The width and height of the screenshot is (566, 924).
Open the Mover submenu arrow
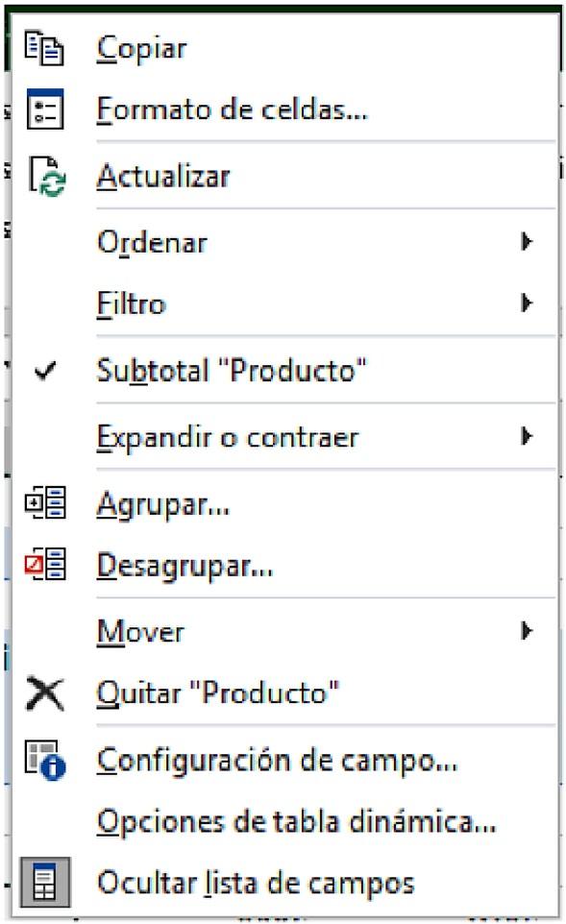point(527,630)
